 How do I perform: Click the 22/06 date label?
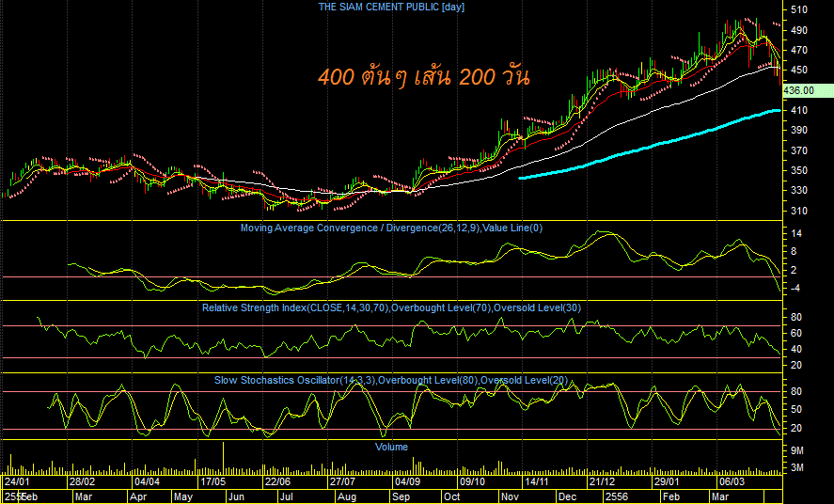click(x=277, y=481)
